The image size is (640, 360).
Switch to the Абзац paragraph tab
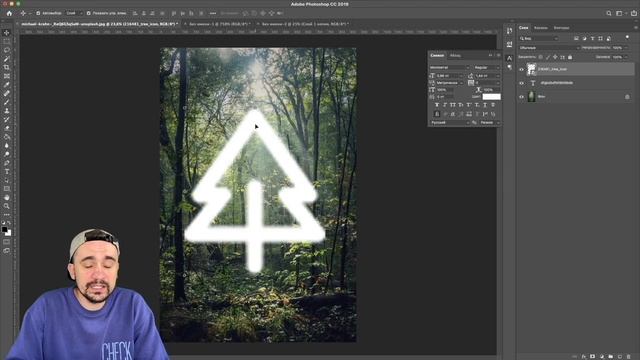click(x=455, y=56)
